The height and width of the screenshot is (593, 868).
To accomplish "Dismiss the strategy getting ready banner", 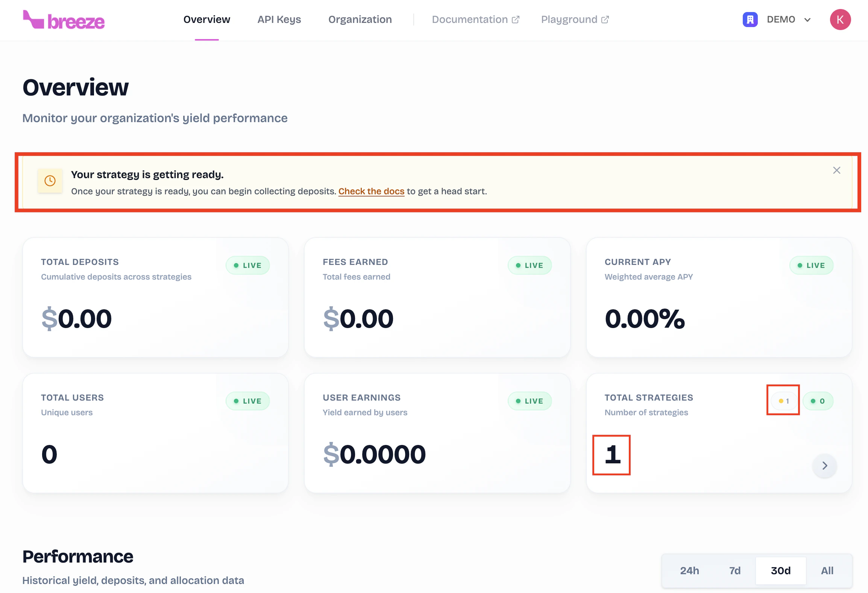I will [x=836, y=171].
